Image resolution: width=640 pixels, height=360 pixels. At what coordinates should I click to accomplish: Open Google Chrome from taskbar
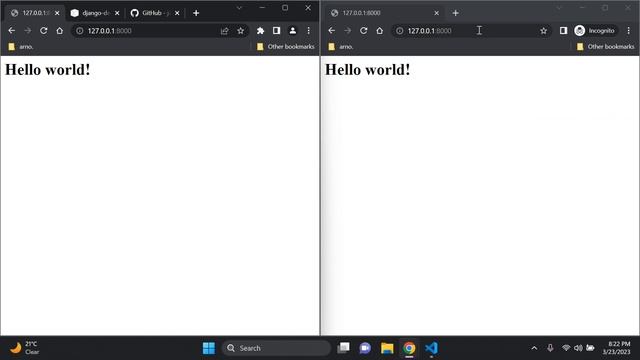[x=409, y=348]
